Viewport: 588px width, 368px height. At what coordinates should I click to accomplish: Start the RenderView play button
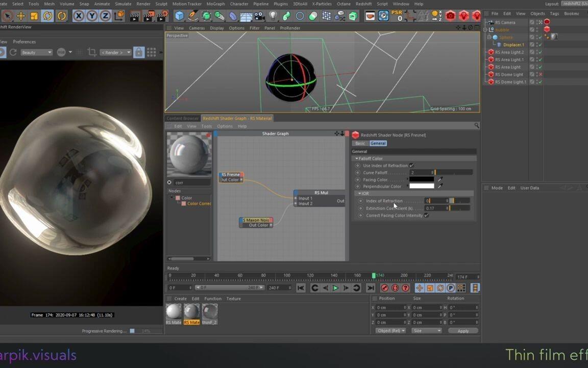click(x=2, y=52)
